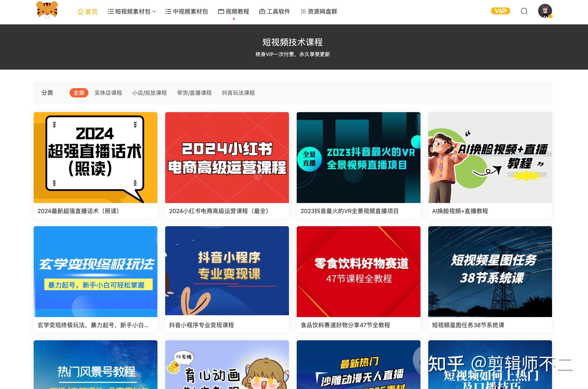This screenshot has width=588, height=389.
Task: Filter by 抖音玩法课程 category
Action: 238,93
